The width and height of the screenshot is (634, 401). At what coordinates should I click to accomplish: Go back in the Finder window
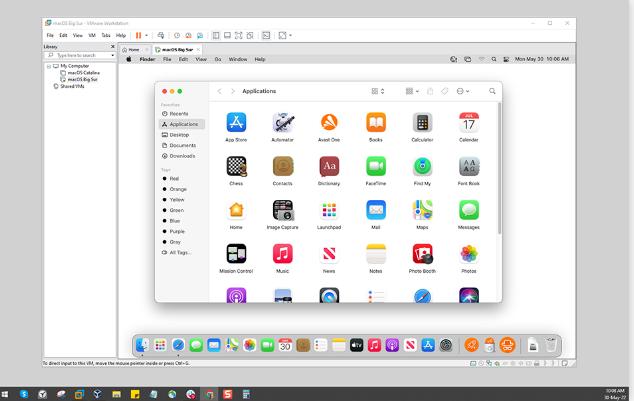pyautogui.click(x=220, y=91)
